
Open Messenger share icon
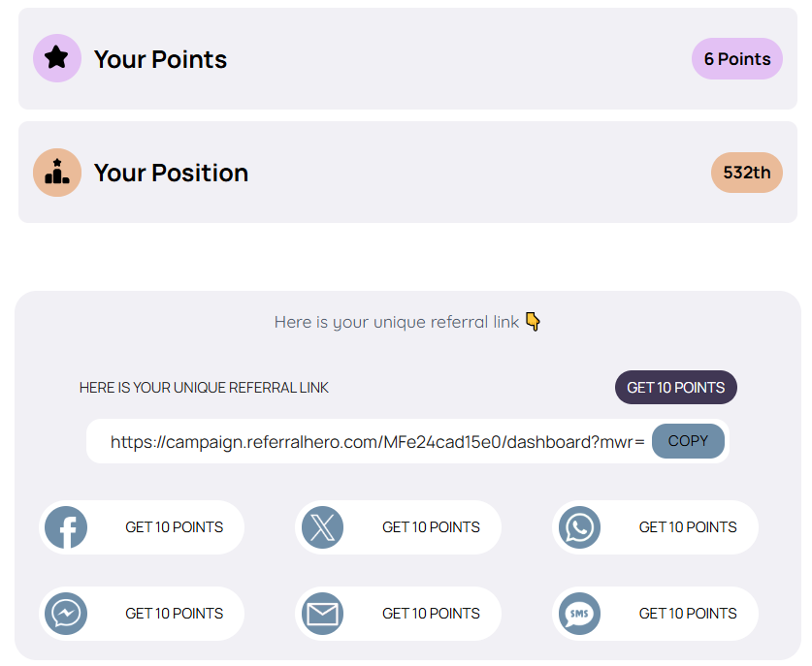tap(66, 614)
